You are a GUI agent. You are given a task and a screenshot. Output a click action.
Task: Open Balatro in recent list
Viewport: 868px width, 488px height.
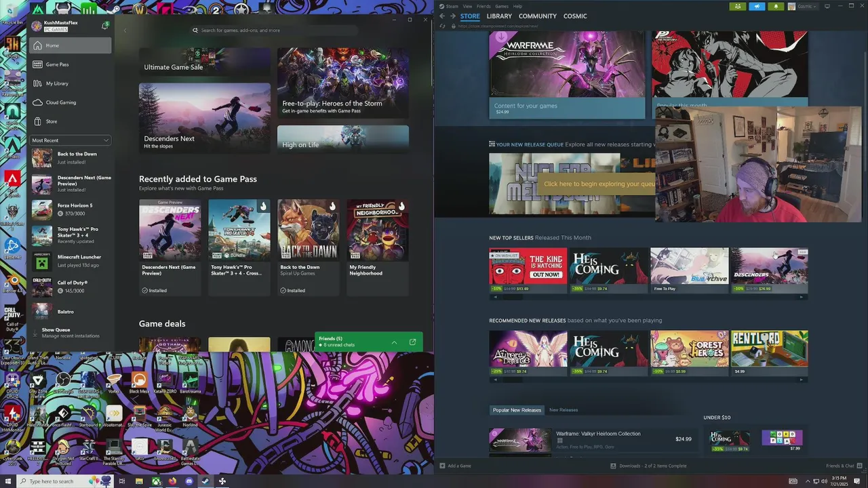[71, 311]
